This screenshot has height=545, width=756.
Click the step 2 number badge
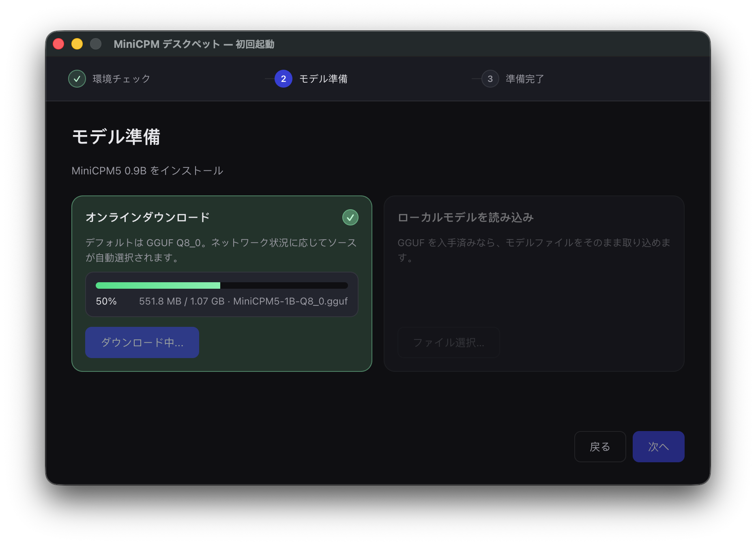pos(283,79)
